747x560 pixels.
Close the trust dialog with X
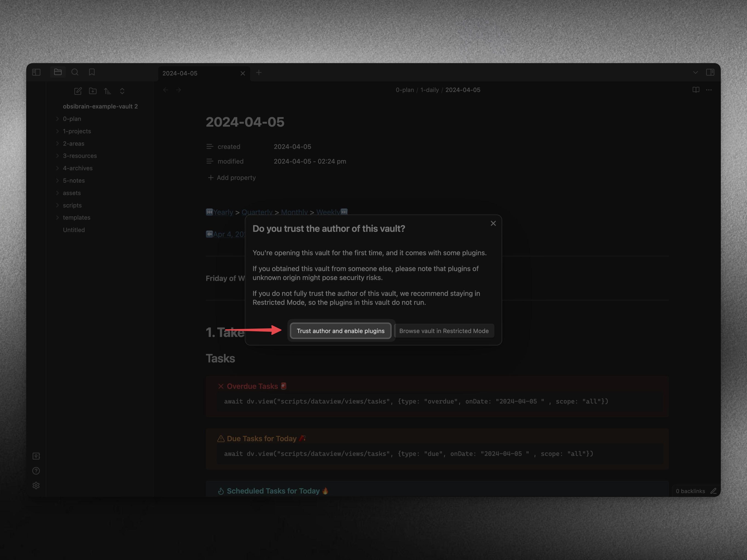[493, 223]
